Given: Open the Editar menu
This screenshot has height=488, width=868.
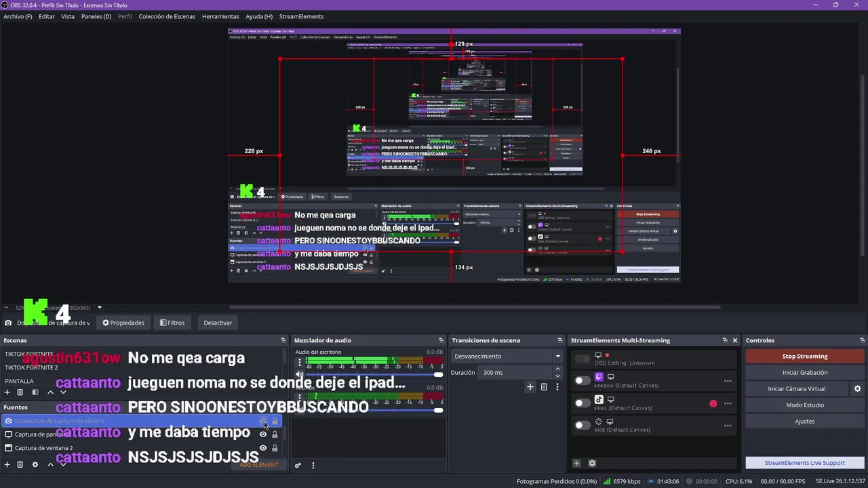Looking at the screenshot, I should click(47, 16).
